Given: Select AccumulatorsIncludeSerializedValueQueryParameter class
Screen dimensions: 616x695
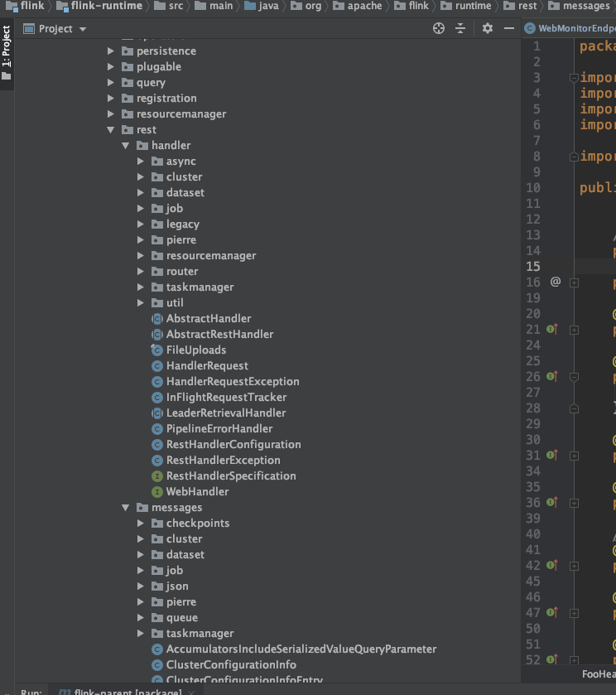Looking at the screenshot, I should pyautogui.click(x=301, y=649).
